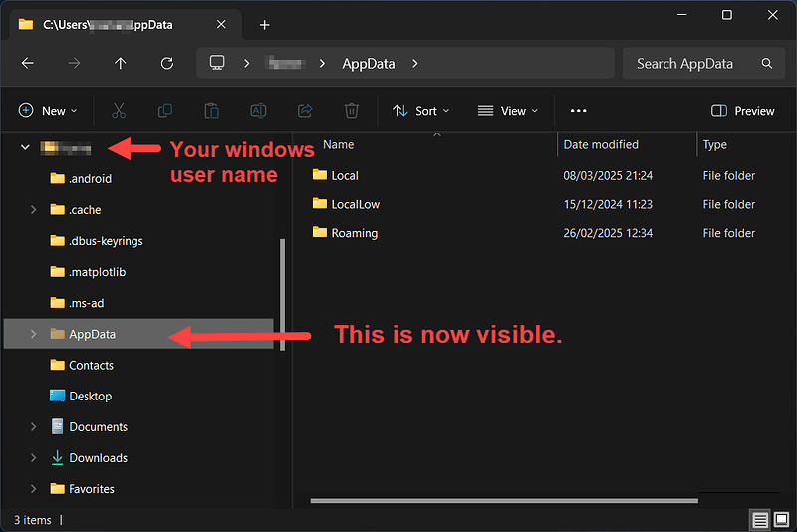Click the Rename icon in toolbar
This screenshot has height=532, width=797.
click(x=258, y=111)
